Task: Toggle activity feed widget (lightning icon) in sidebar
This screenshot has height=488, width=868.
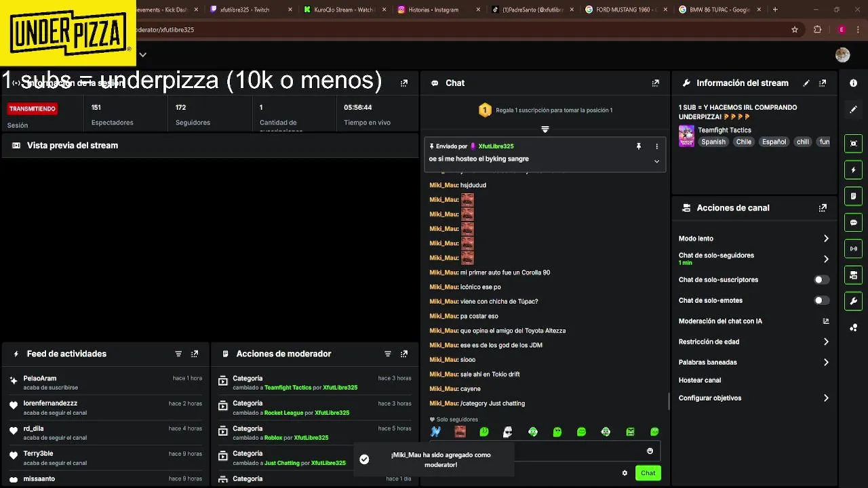Action: click(853, 169)
